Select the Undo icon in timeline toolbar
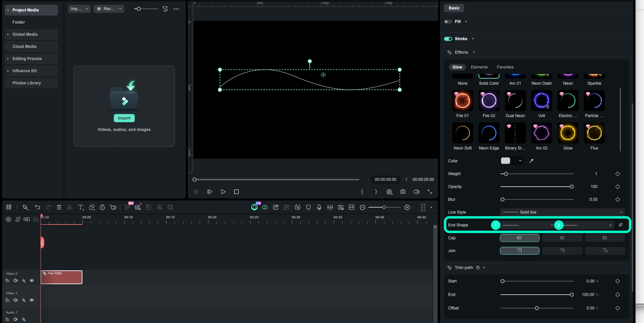The width and height of the screenshot is (644, 323). tap(37, 207)
